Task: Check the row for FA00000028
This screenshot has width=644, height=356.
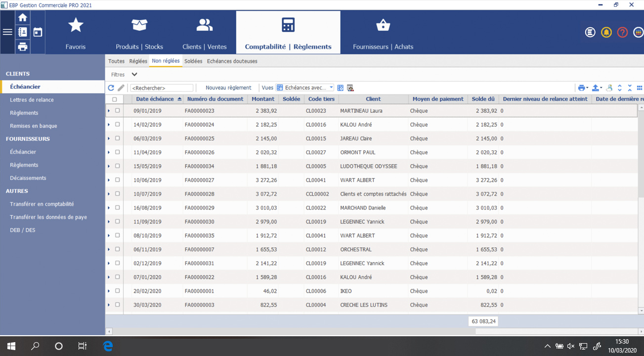Action: 118,194
